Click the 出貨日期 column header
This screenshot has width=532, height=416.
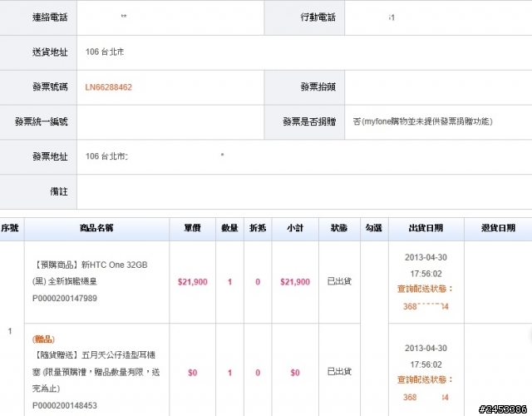pyautogui.click(x=426, y=229)
